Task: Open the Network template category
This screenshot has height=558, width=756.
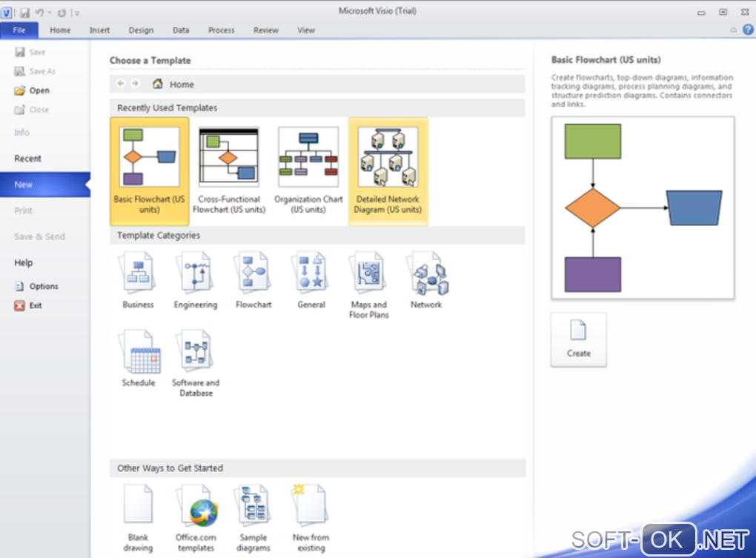Action: click(x=426, y=280)
